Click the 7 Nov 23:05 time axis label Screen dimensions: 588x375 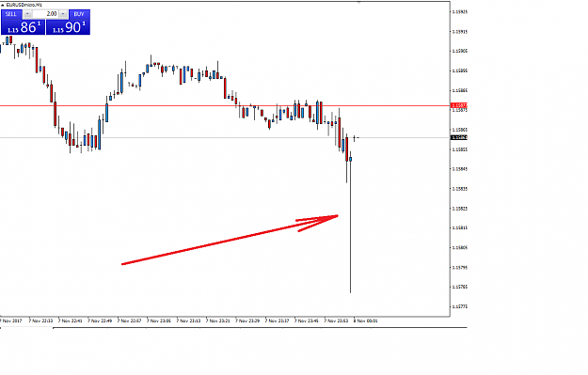point(159,321)
